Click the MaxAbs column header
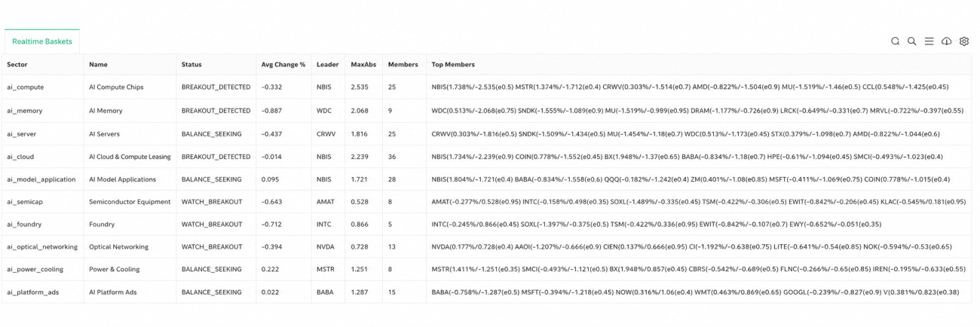Viewport: 980px width, 327px height. (363, 65)
